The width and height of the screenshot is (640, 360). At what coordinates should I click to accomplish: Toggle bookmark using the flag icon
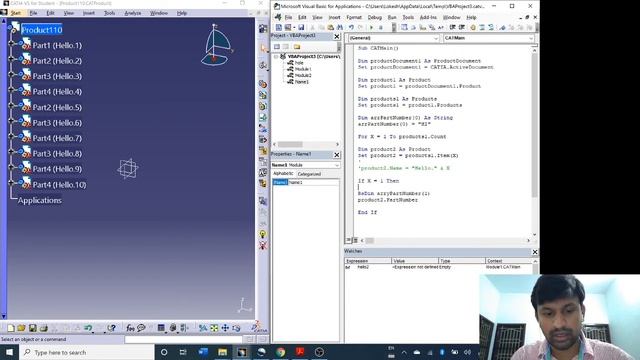point(502,27)
